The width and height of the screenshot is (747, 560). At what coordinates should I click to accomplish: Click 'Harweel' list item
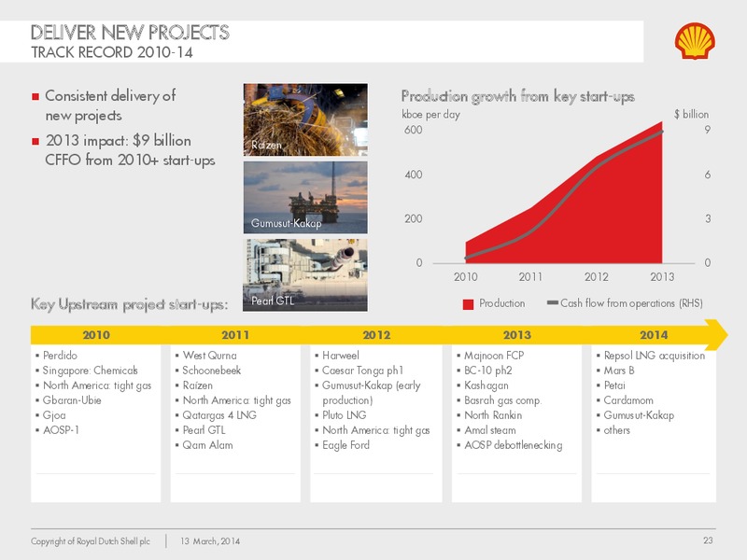click(x=341, y=356)
